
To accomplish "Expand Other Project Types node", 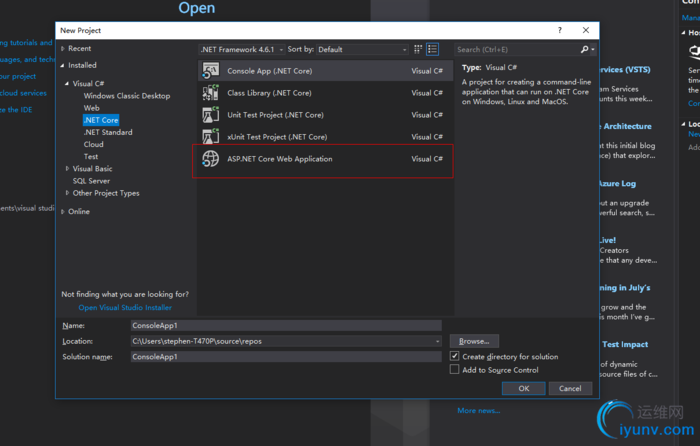I will click(67, 193).
